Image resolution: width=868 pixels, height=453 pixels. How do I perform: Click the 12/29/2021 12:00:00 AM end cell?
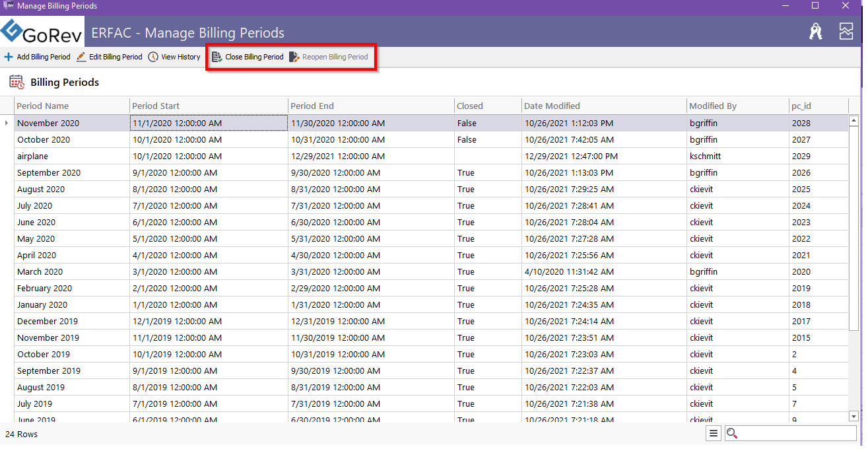tap(371, 156)
